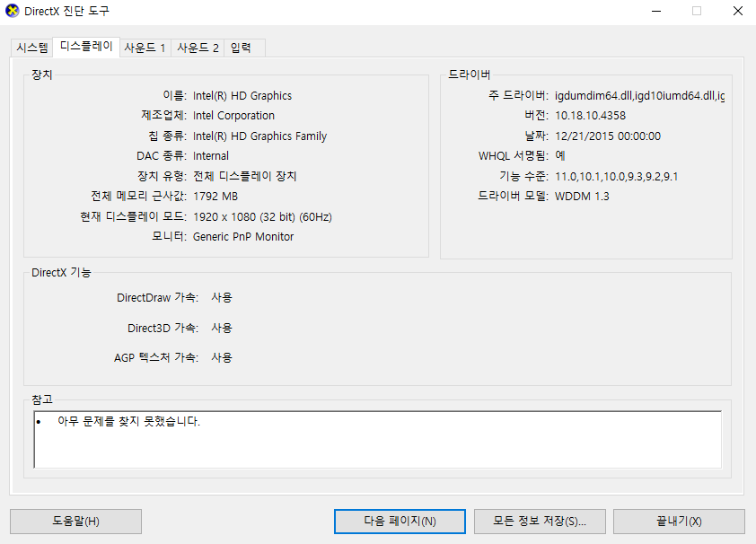Click the 다음 페이지(N) button
The image size is (756, 544).
pos(400,522)
